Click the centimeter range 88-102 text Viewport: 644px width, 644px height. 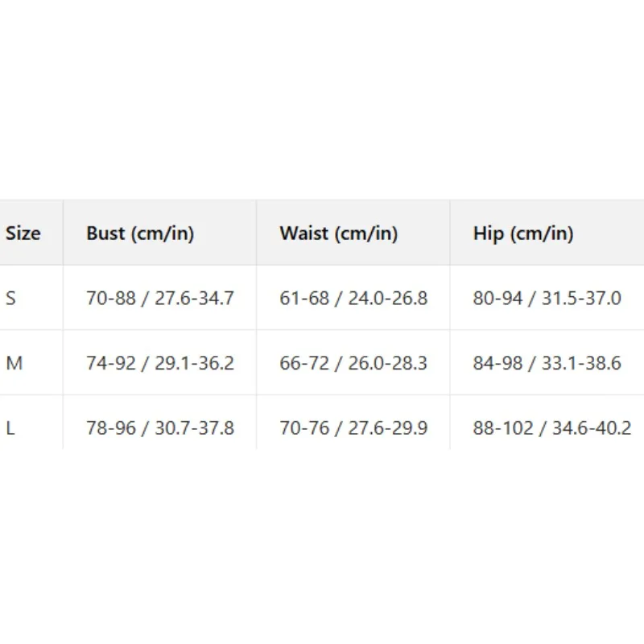503,428
